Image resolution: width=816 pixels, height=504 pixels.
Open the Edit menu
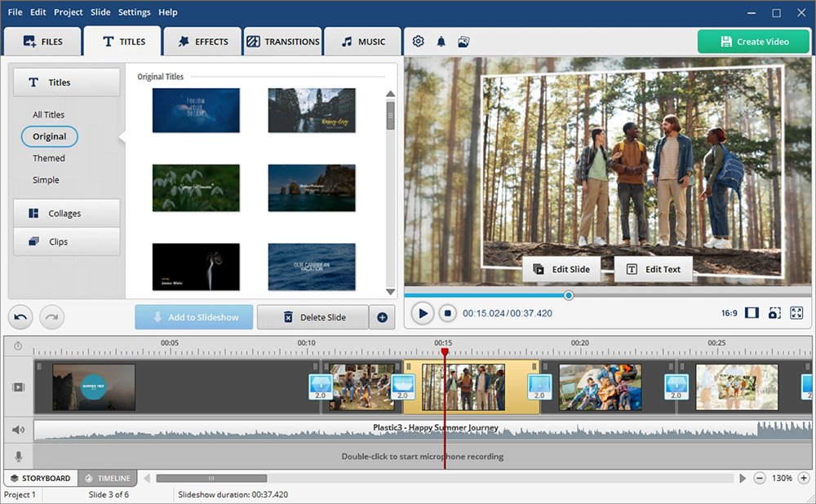coord(38,12)
